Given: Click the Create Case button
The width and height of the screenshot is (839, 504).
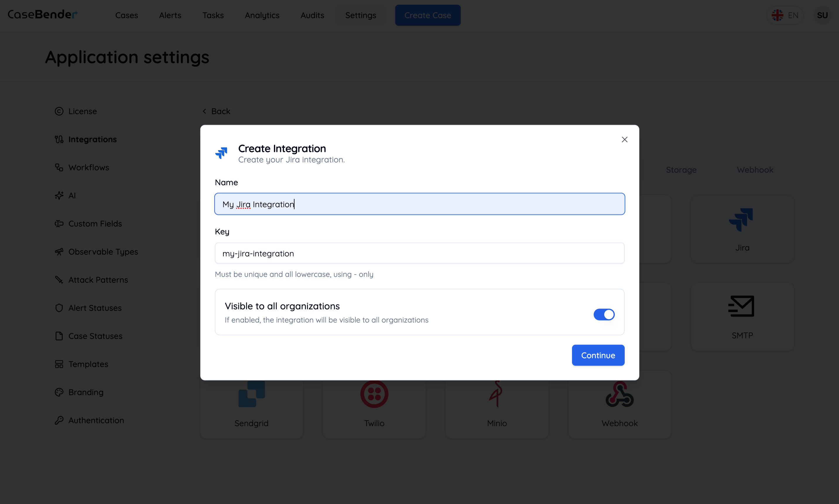Looking at the screenshot, I should (427, 15).
